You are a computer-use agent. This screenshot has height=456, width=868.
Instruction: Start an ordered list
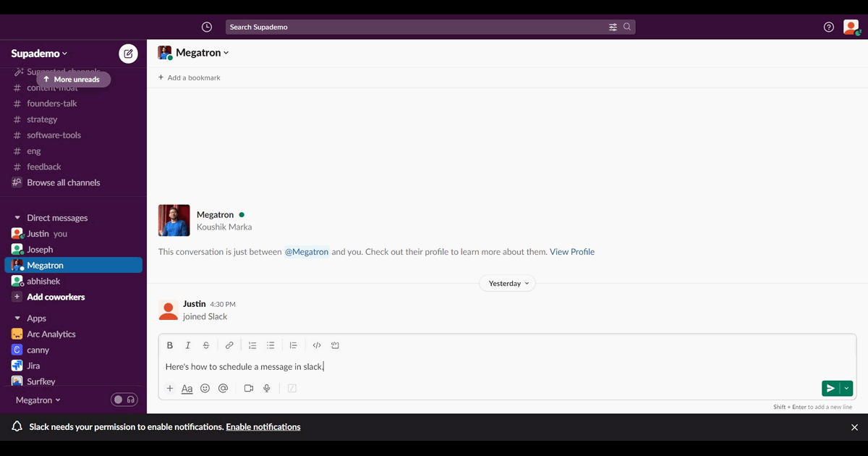coord(252,345)
